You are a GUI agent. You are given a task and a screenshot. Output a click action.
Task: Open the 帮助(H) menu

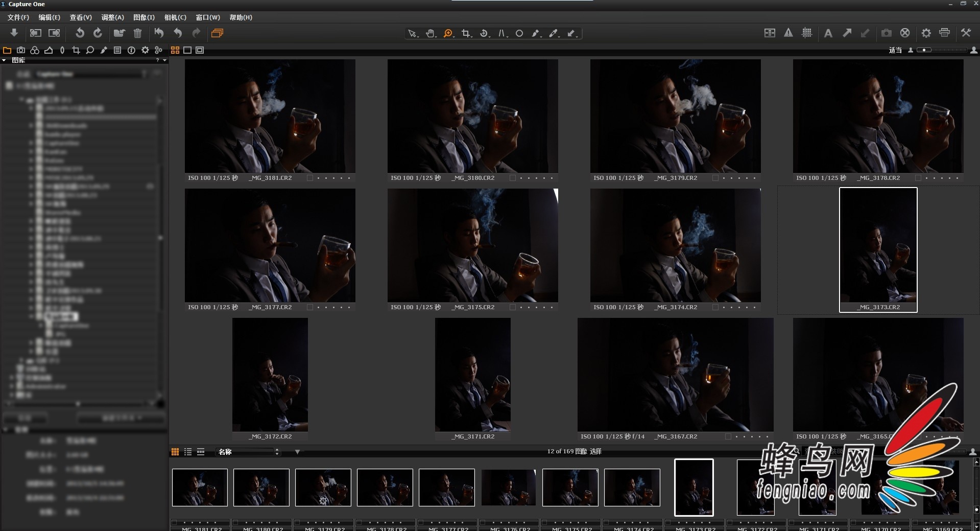(241, 17)
